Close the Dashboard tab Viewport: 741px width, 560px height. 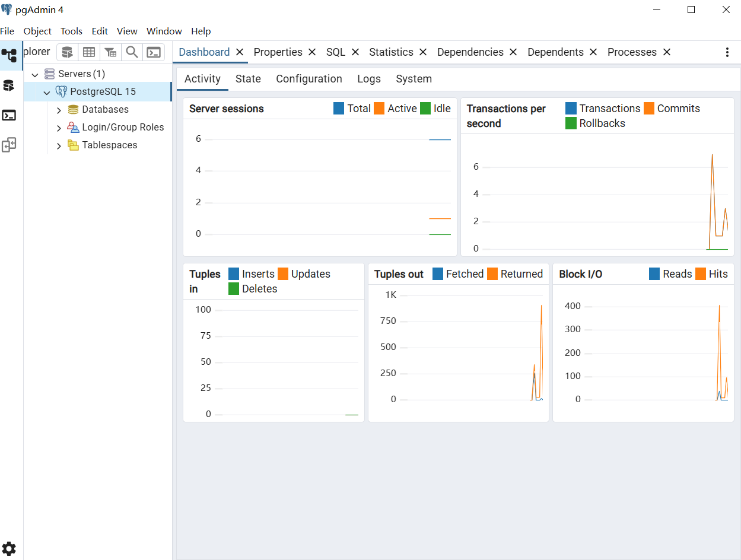tap(240, 52)
